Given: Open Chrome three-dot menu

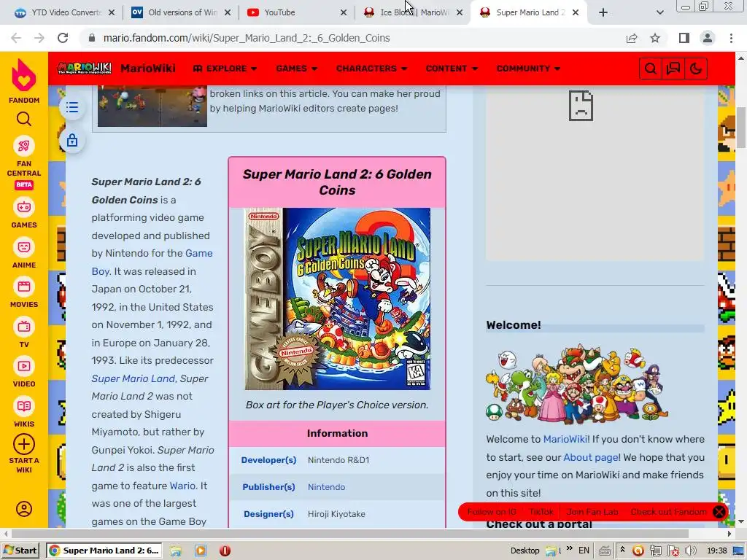Looking at the screenshot, I should pos(731,38).
